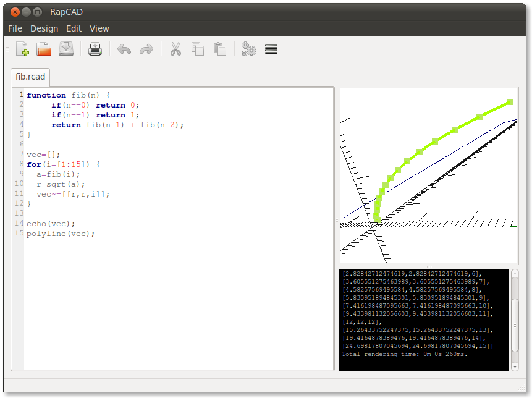The image size is (532, 398).
Task: Open the File menu
Action: (15, 28)
